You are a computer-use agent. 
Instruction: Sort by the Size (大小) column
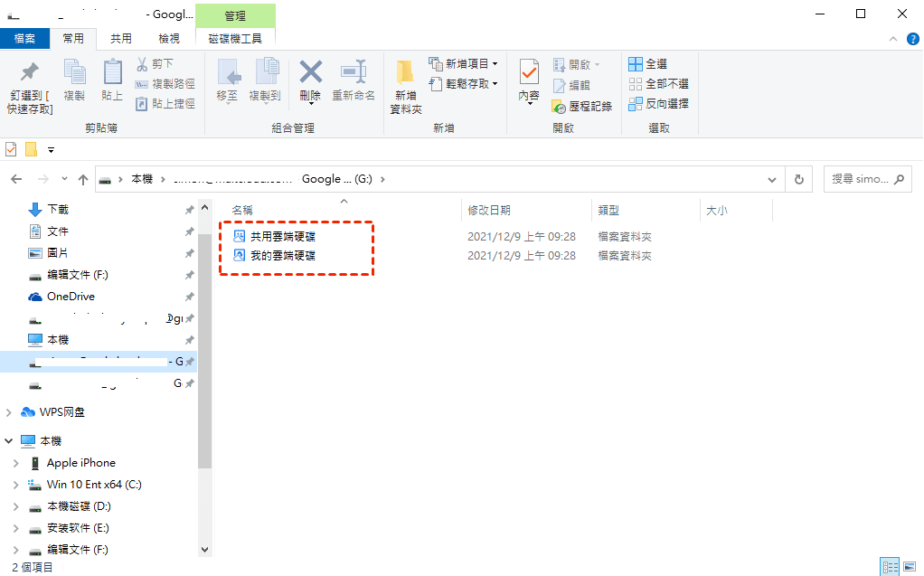click(x=717, y=211)
